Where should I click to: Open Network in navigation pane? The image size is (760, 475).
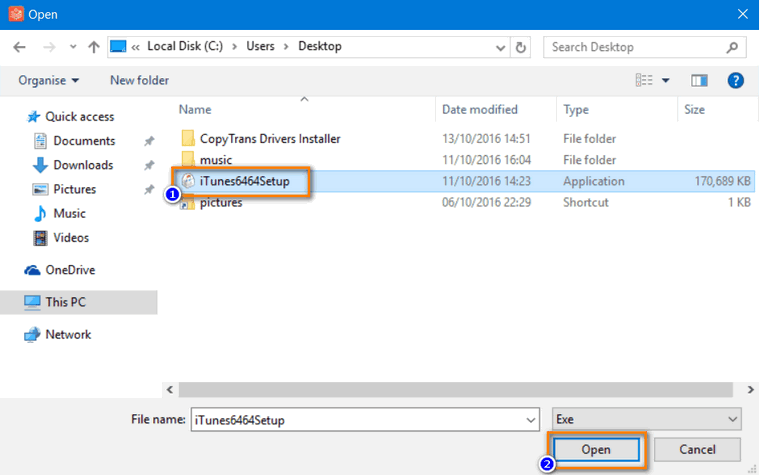click(68, 334)
